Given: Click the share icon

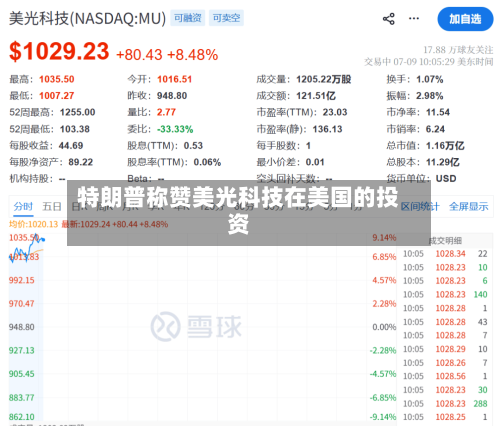Looking at the screenshot, I should point(389,19).
